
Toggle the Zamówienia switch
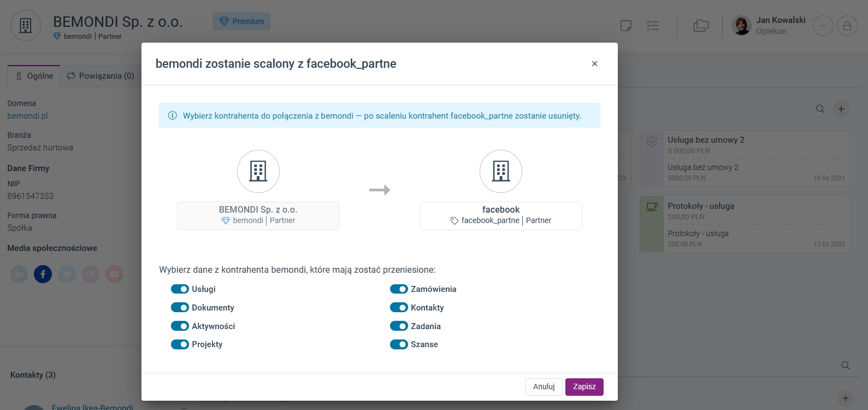point(399,289)
